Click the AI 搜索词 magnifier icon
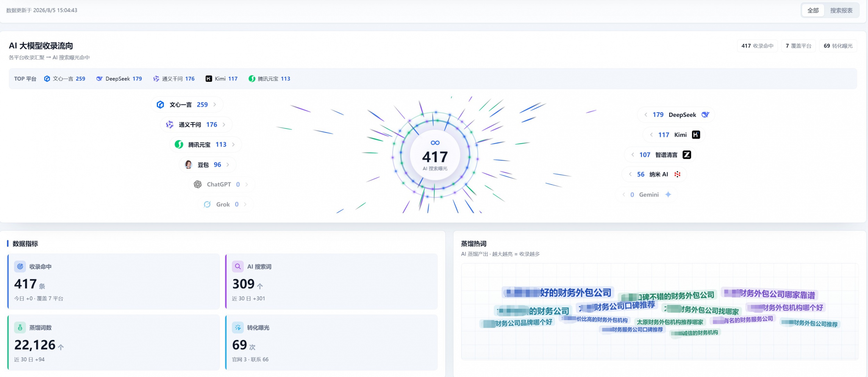This screenshot has height=377, width=868. point(238,267)
